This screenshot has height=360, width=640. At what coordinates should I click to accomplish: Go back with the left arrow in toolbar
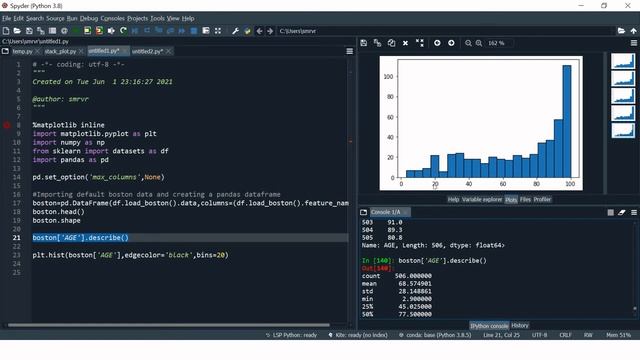(x=259, y=31)
